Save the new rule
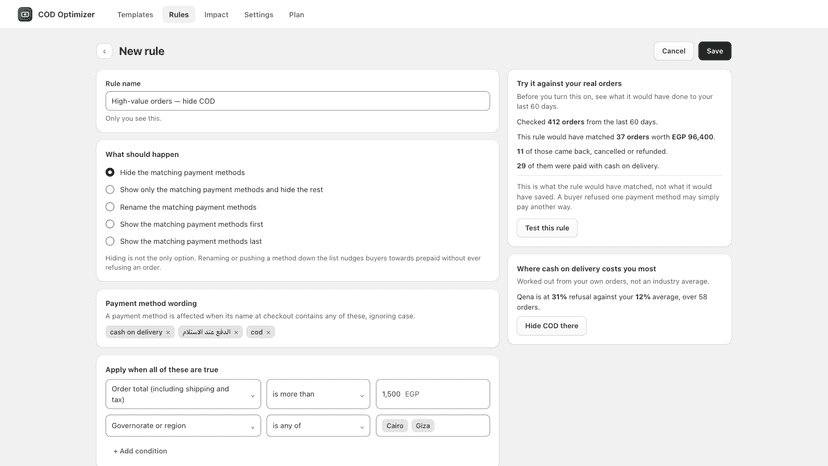Viewport: 828px width, 466px height. click(714, 51)
